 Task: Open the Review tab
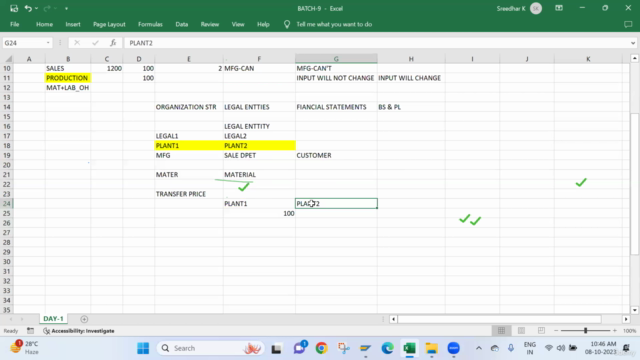click(210, 24)
